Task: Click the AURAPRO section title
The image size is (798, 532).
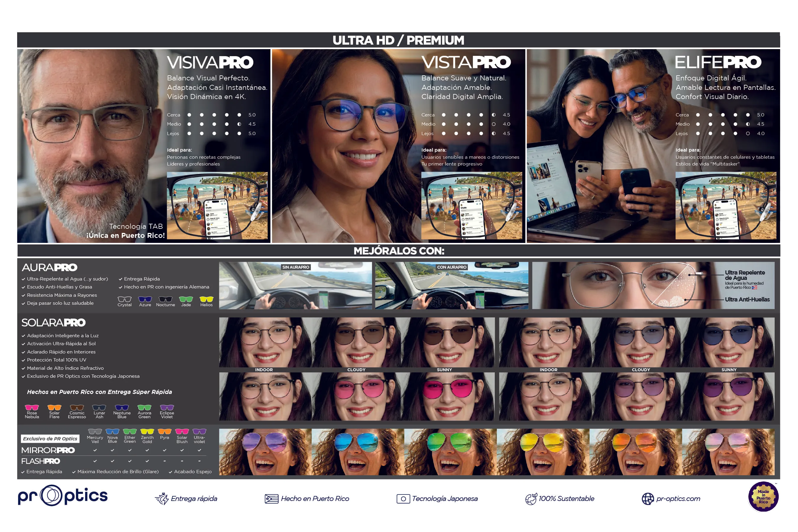Action: tap(50, 267)
